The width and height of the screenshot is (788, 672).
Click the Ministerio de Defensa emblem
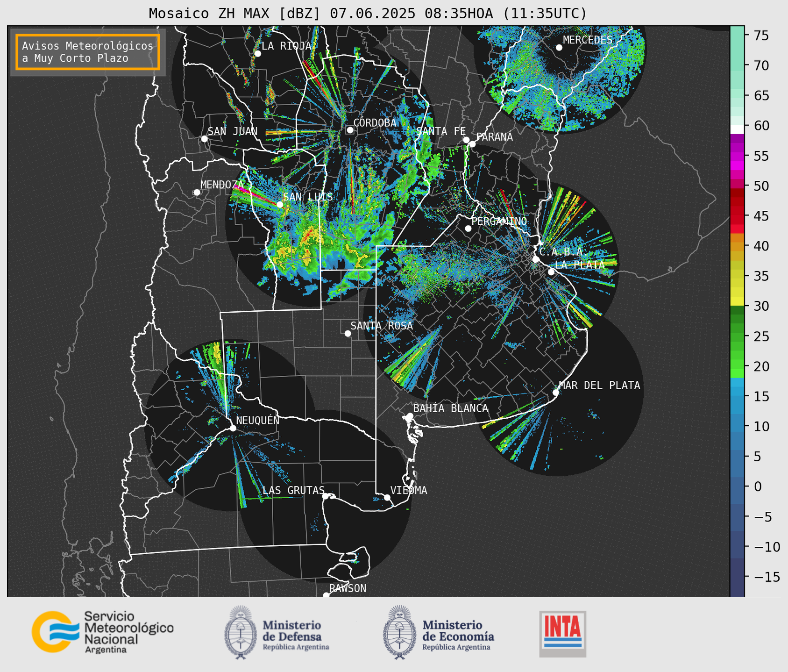click(241, 632)
